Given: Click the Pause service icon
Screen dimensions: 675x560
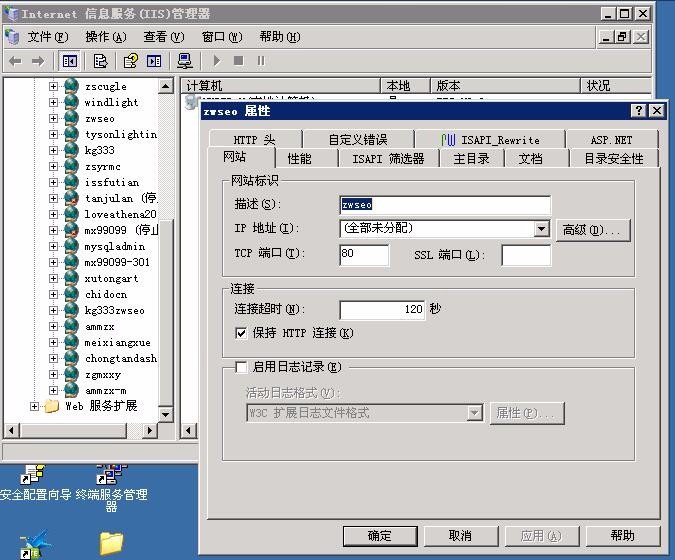Looking at the screenshot, I should tap(261, 61).
